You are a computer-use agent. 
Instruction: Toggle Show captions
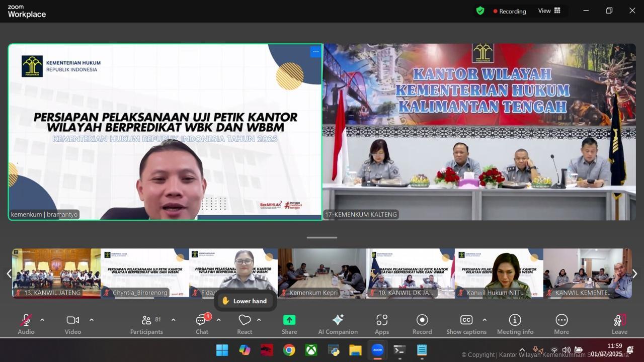pyautogui.click(x=466, y=324)
